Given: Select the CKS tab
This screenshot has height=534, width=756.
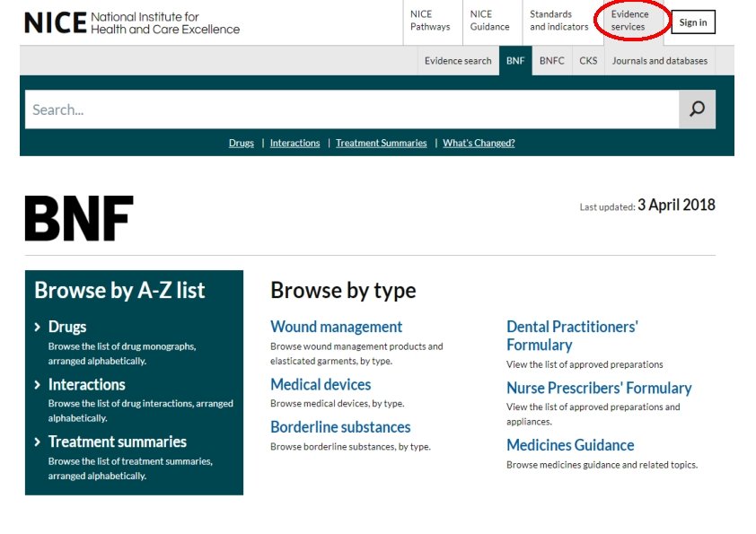Looking at the screenshot, I should click(588, 61).
